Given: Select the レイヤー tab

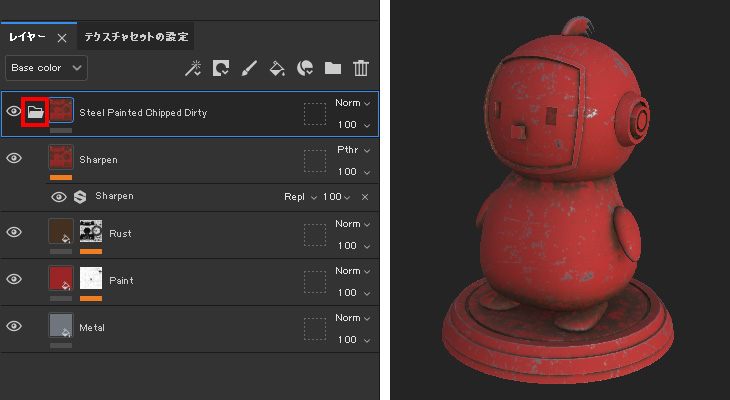Looking at the screenshot, I should [x=27, y=37].
